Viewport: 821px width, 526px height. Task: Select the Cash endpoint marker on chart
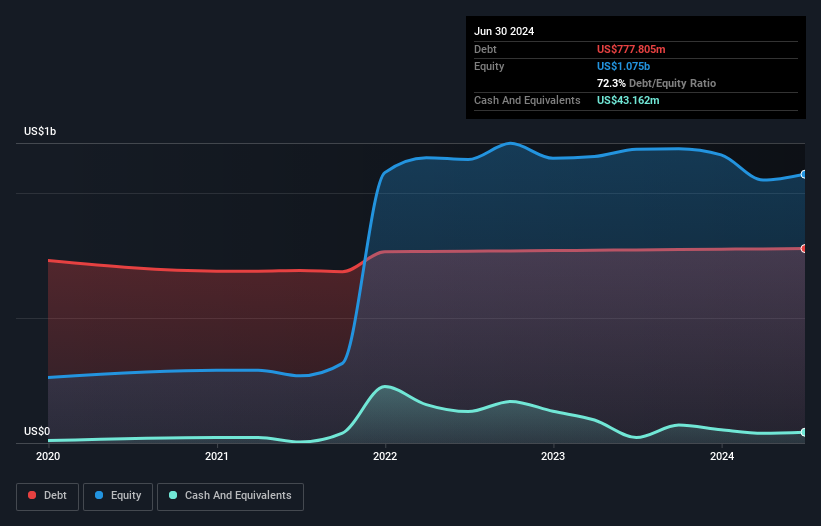coord(804,432)
